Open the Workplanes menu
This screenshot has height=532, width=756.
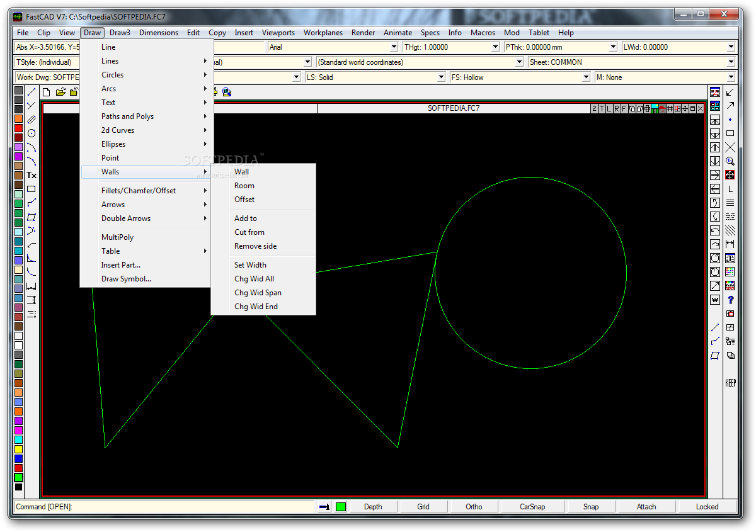click(x=323, y=33)
